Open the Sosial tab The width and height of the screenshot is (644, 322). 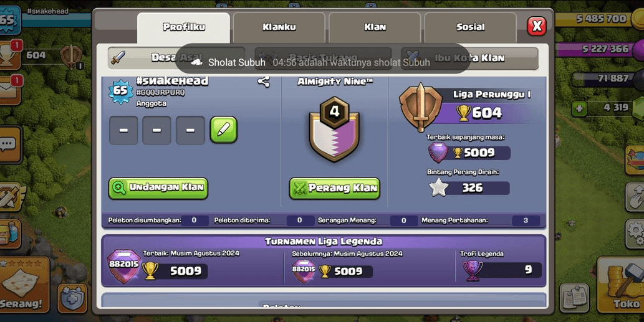[471, 27]
